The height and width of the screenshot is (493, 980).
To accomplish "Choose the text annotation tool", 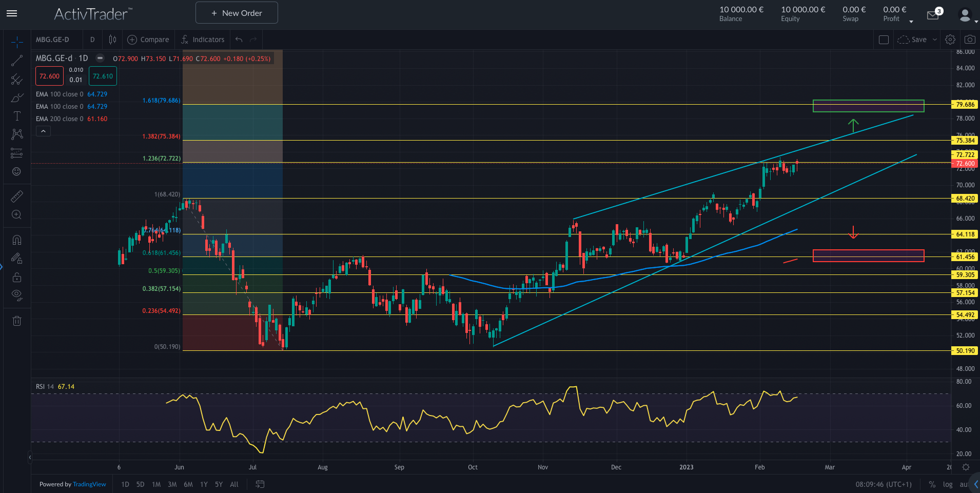I will point(17,116).
